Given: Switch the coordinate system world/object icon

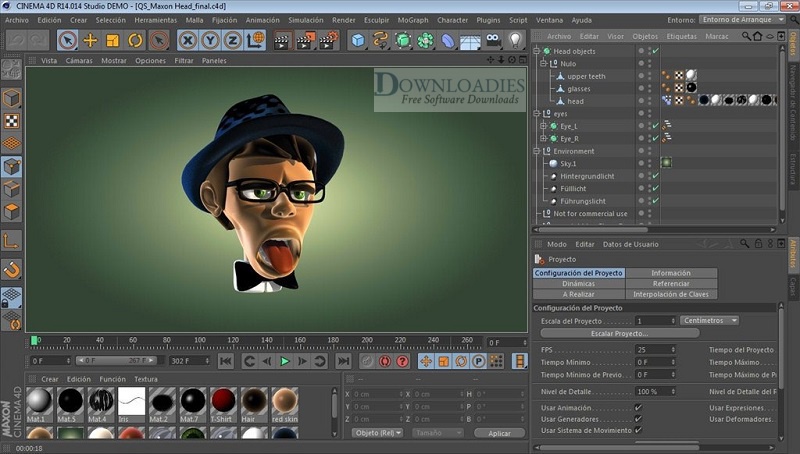Looking at the screenshot, I should pyautogui.click(x=255, y=40).
